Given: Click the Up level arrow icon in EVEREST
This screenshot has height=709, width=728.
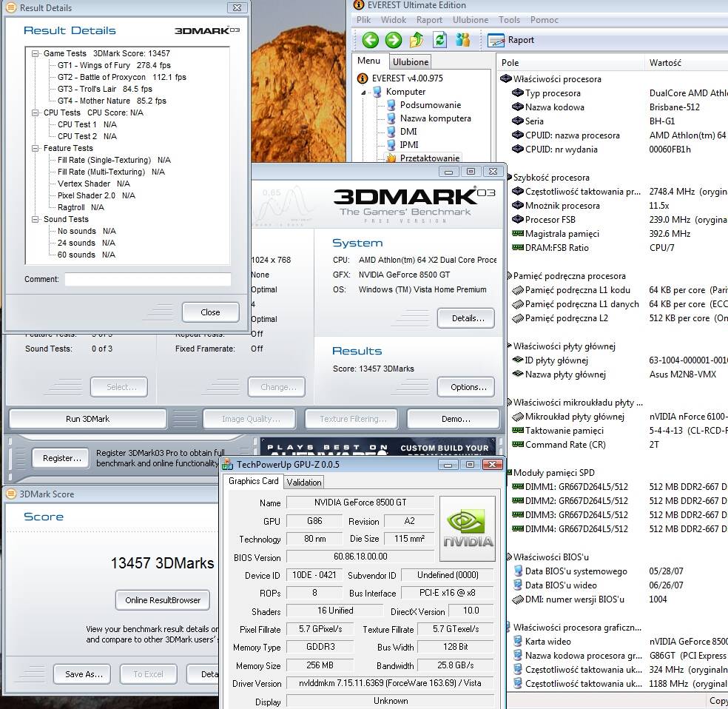Looking at the screenshot, I should tap(417, 40).
